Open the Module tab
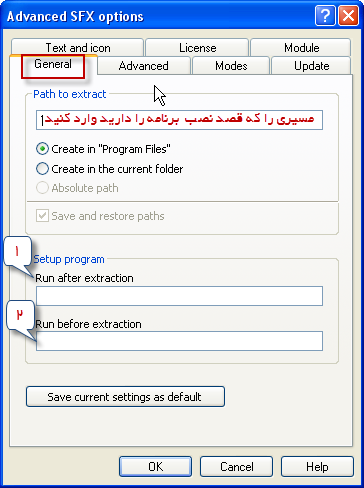The width and height of the screenshot is (364, 488). click(301, 47)
